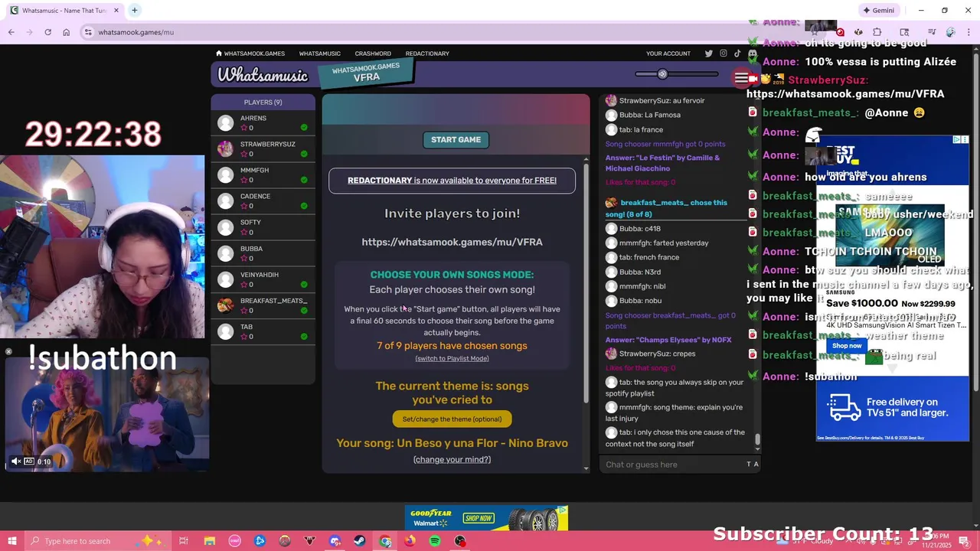Open the TikTok icon in site header
This screenshot has width=980, height=551.
click(x=737, y=54)
